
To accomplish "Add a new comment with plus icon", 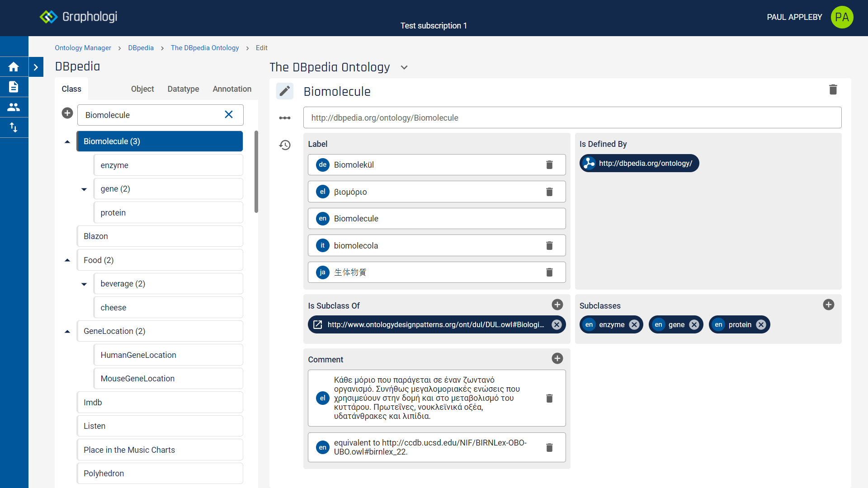I will [x=557, y=358].
